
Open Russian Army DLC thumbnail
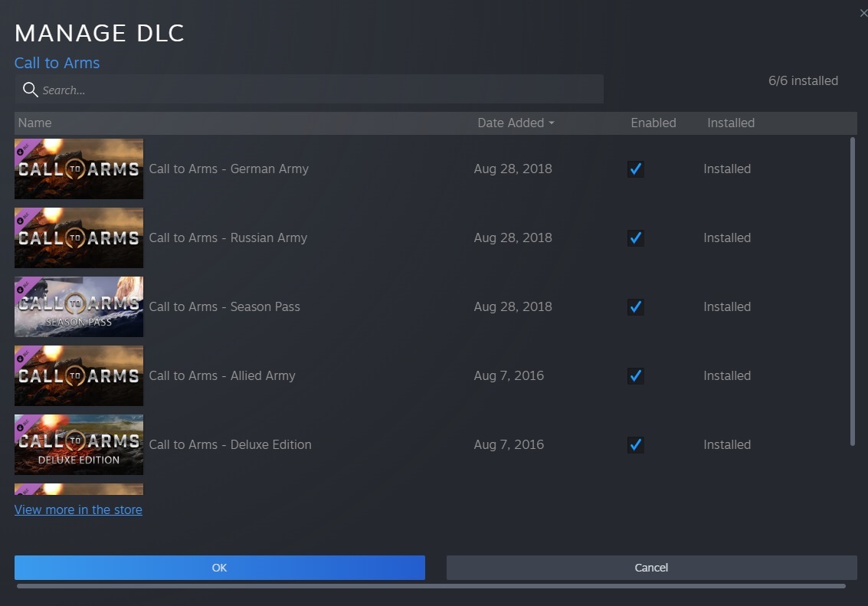79,238
